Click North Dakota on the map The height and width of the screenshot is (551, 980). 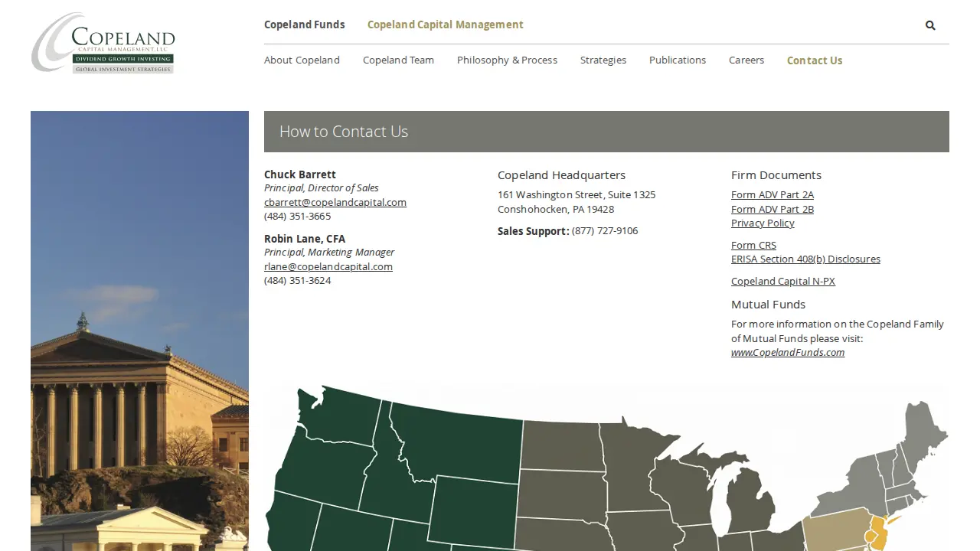point(562,445)
